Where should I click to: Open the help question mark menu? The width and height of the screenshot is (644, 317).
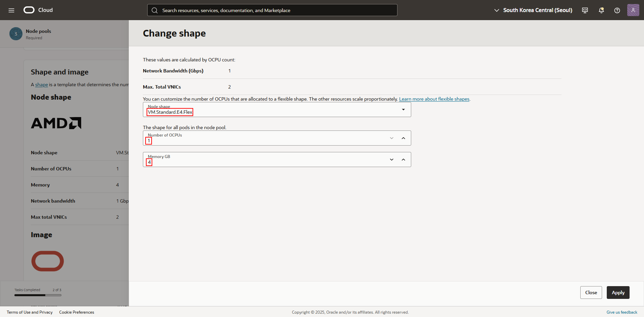click(x=617, y=10)
